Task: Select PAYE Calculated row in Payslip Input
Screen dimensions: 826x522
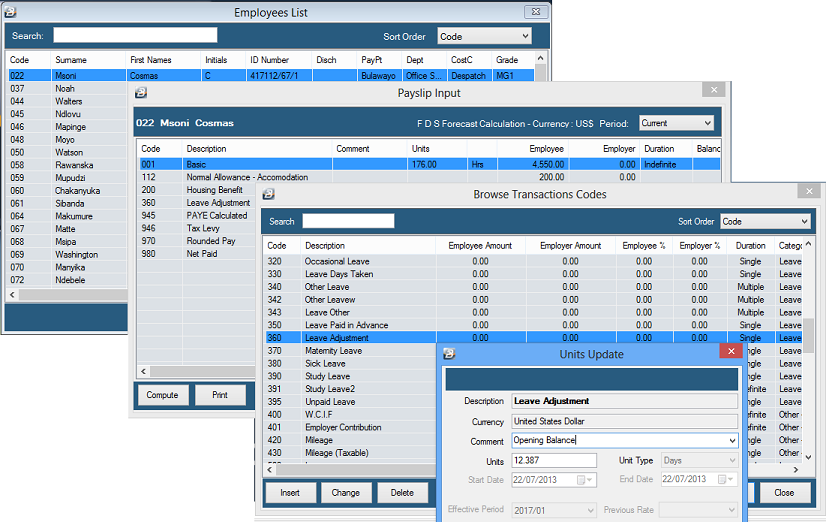Action: [198, 215]
